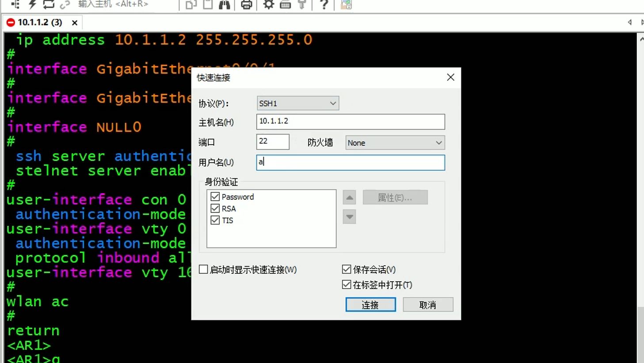This screenshot has height=363, width=644.
Task: Toggle the 在标签中打开 checkbox
Action: pos(347,285)
